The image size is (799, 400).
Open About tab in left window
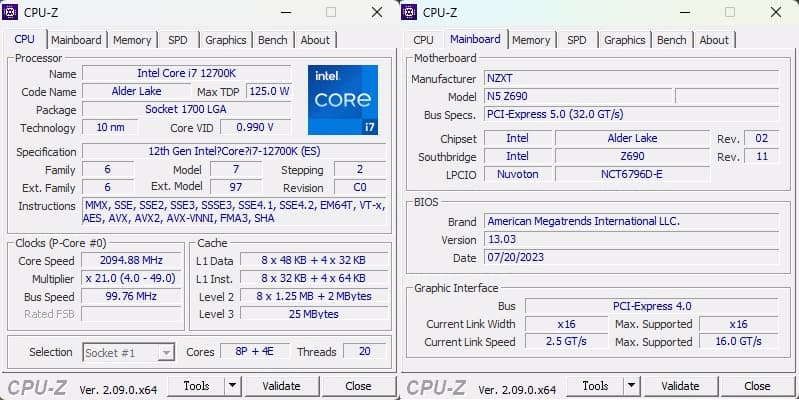point(315,40)
